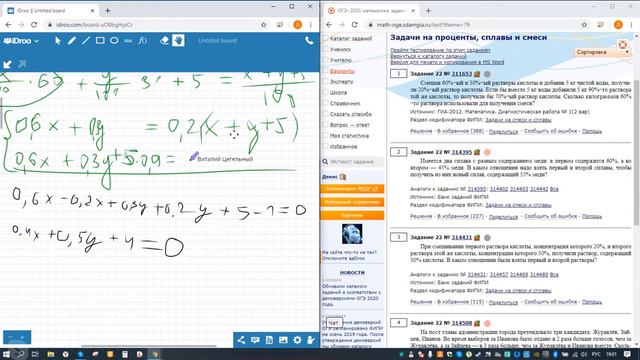Open a new tab in the IDroo browser window
The image size is (640, 360).
[x=108, y=11]
